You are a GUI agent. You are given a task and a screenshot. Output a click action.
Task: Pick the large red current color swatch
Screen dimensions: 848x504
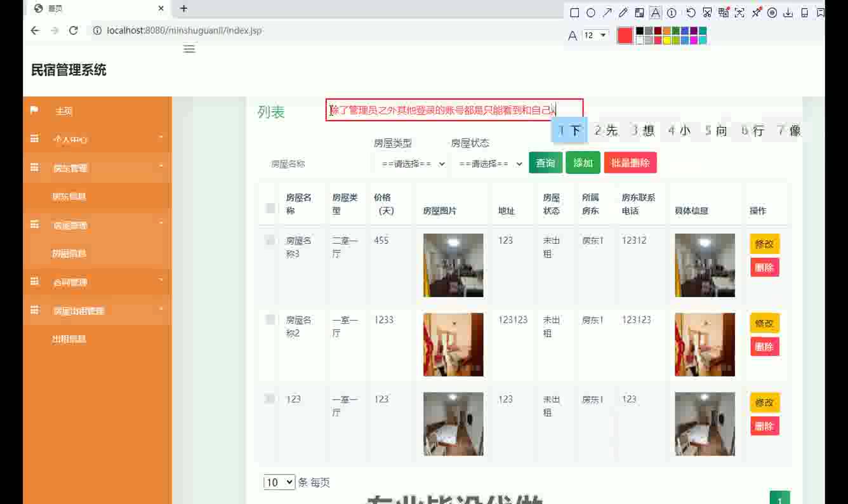coord(625,36)
